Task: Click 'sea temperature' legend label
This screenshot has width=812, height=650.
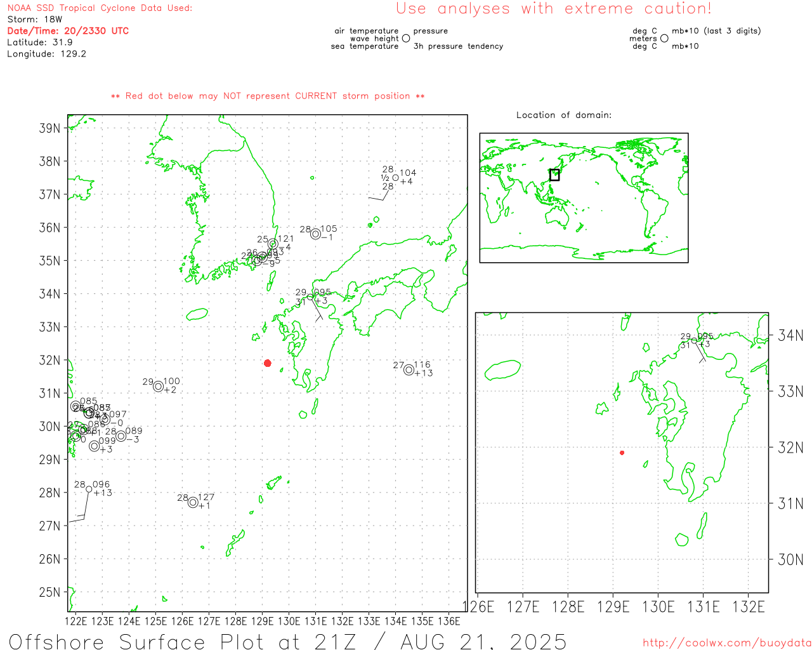Action: coord(365,46)
